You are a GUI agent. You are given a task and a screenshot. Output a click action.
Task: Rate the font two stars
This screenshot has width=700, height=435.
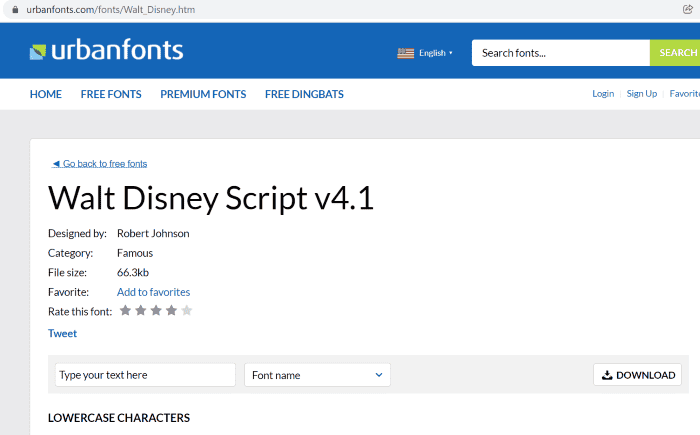point(141,310)
